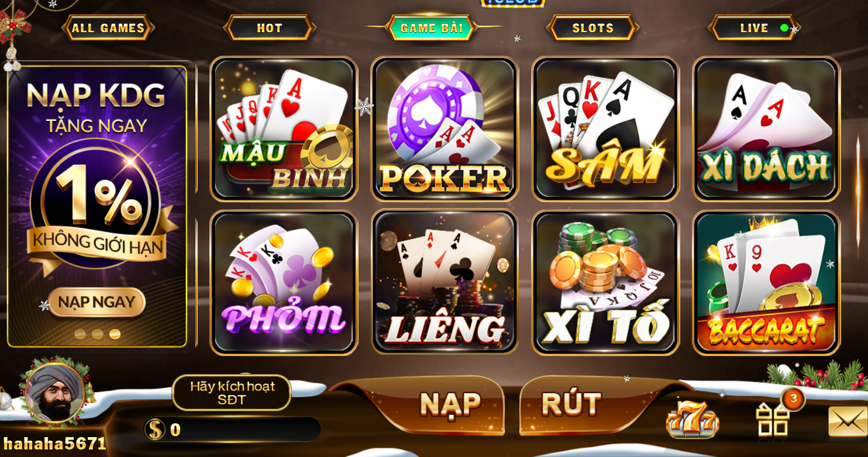Select the LIVE tab
The image size is (868, 457).
(754, 28)
